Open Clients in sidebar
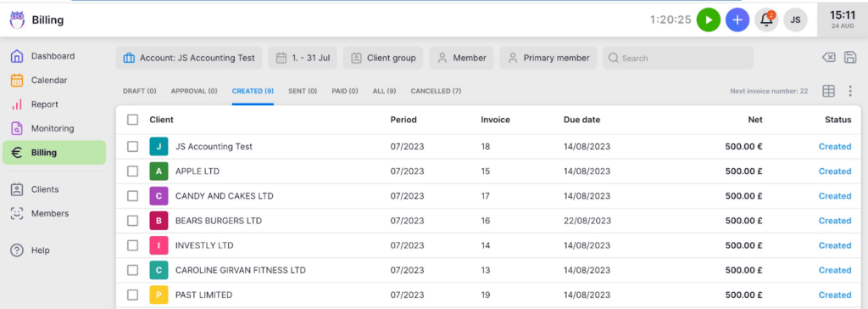Image resolution: width=868 pixels, height=309 pixels. (53, 189)
